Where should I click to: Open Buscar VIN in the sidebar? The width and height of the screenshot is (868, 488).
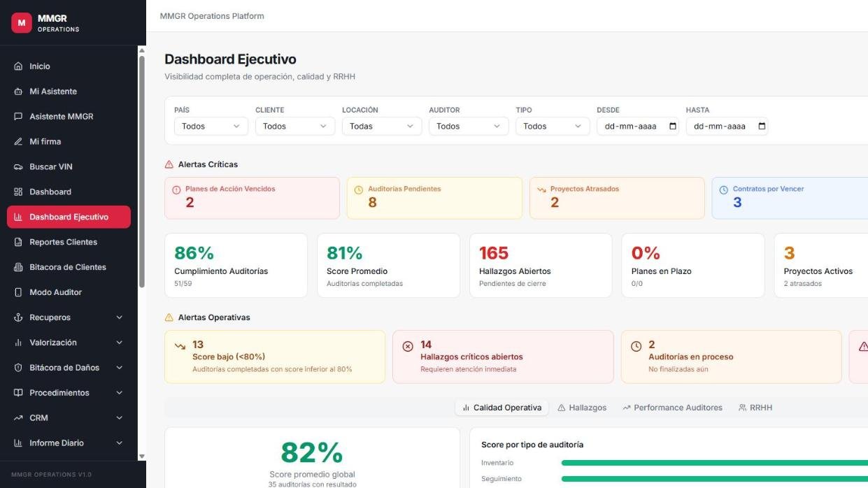click(69, 167)
